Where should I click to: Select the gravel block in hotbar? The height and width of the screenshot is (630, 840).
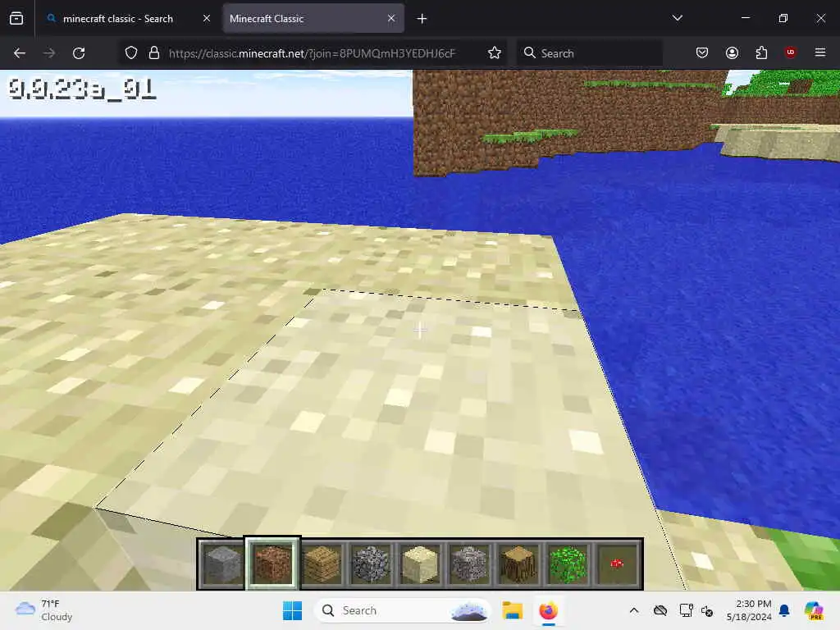[x=469, y=564]
